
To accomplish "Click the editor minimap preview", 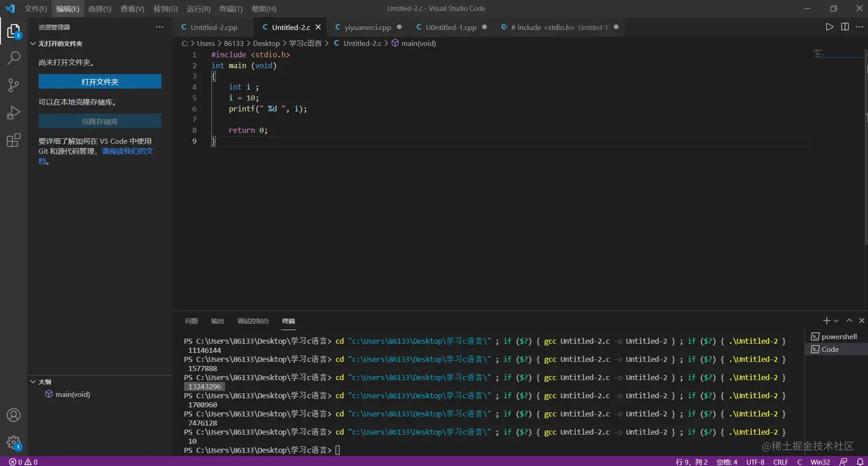I will pos(818,53).
